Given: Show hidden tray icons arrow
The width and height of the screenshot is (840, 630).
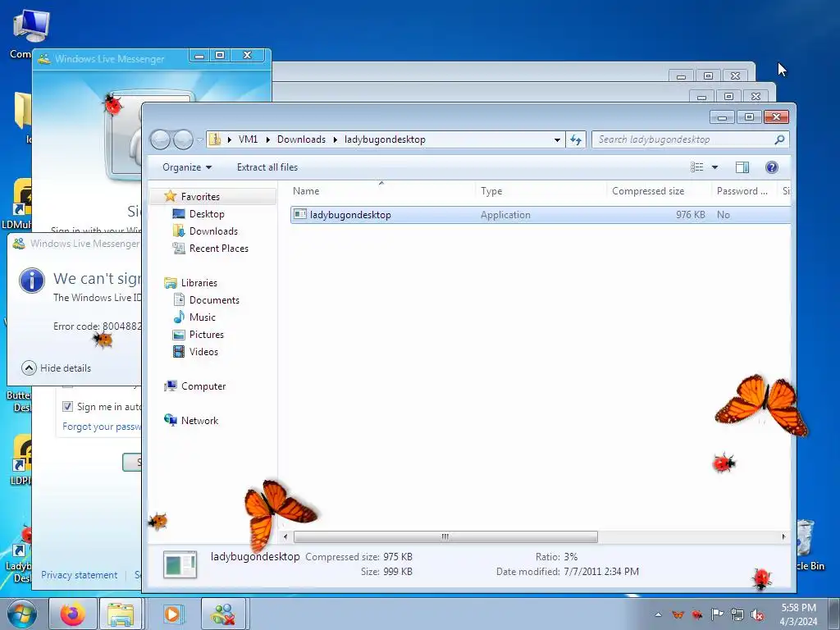Looking at the screenshot, I should [658, 614].
